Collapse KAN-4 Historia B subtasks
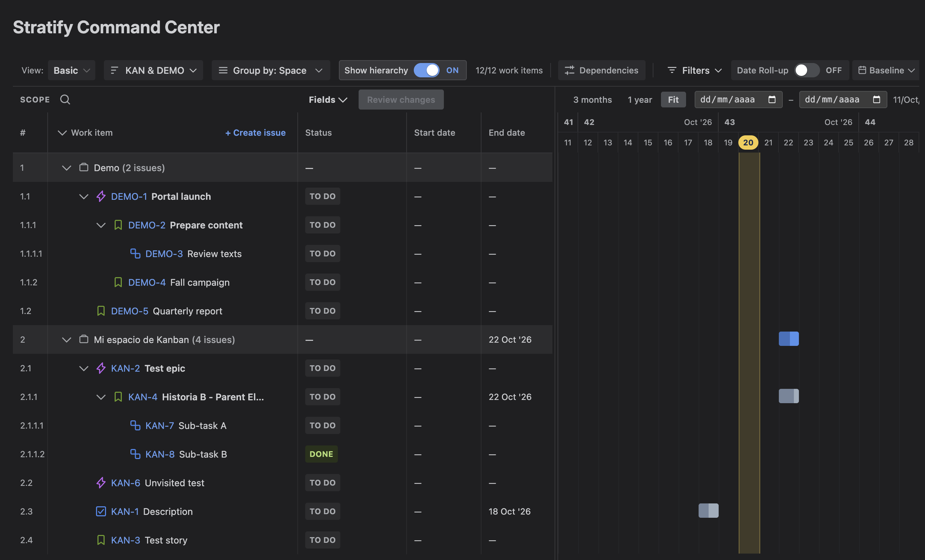The height and width of the screenshot is (560, 925). (x=101, y=397)
